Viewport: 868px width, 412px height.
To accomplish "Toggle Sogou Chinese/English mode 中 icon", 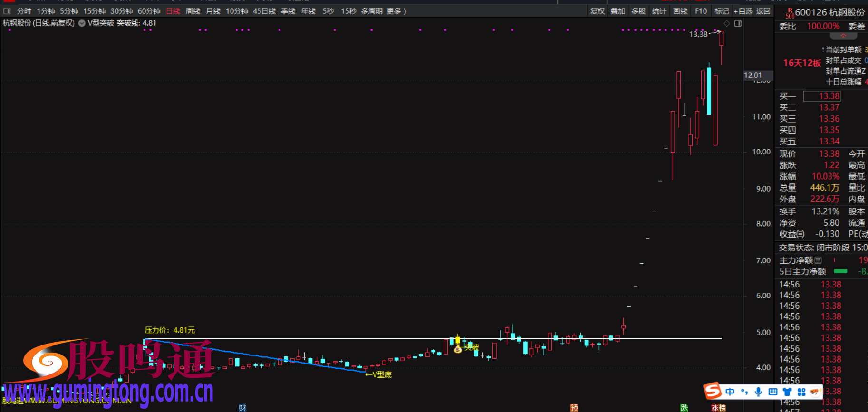I will coord(730,392).
